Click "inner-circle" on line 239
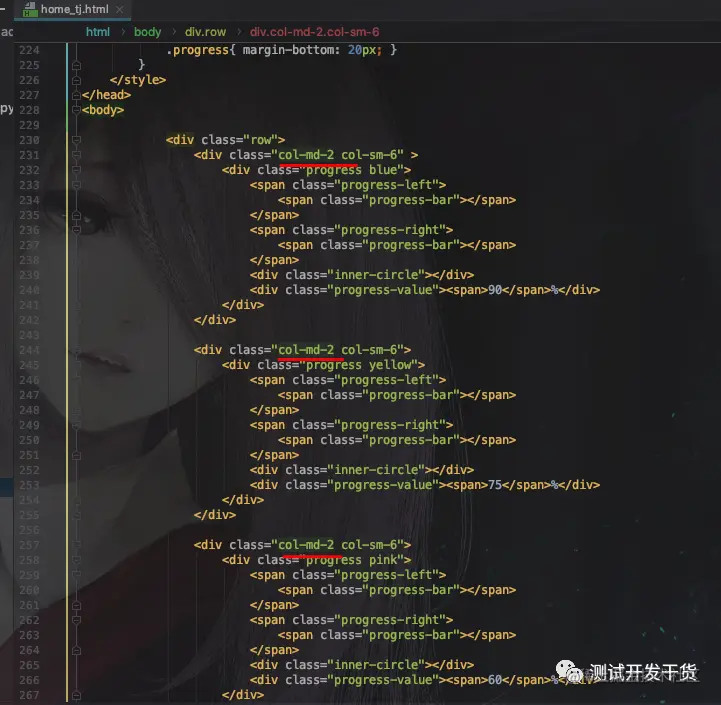The width and height of the screenshot is (721, 705). (376, 275)
